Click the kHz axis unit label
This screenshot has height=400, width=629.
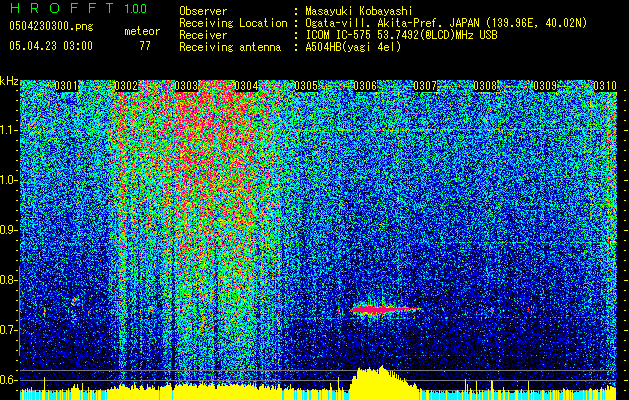[9, 81]
